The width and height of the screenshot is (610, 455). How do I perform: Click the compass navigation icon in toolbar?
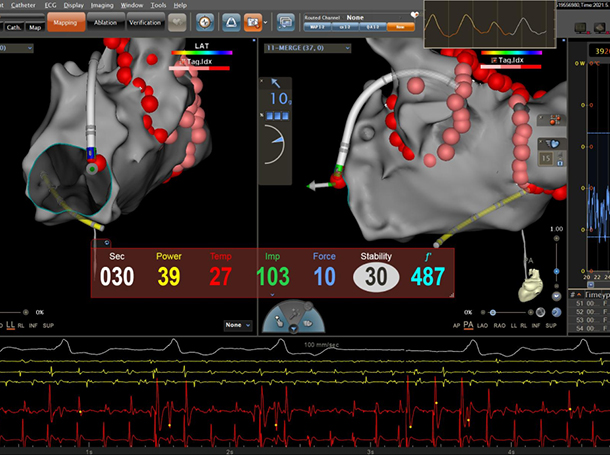(x=205, y=20)
